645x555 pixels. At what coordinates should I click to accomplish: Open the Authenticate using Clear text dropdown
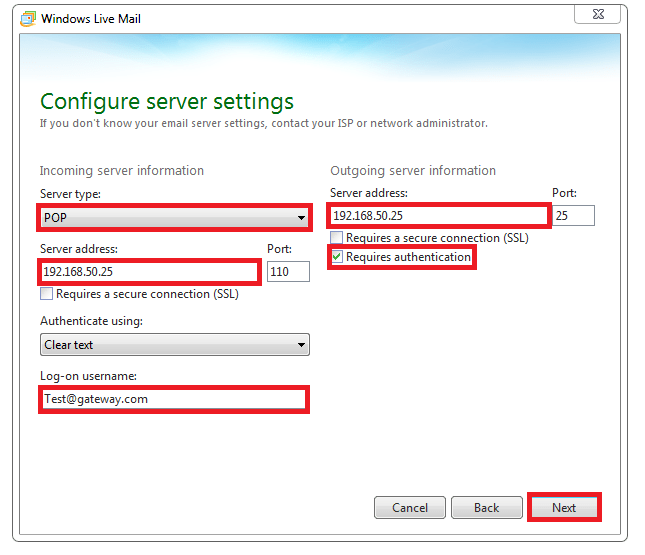(175, 344)
